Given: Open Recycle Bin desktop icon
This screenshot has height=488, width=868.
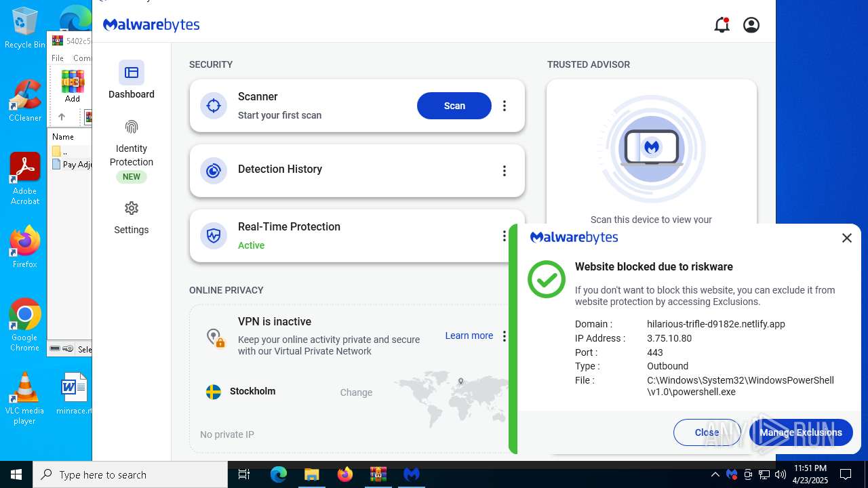Looking at the screenshot, I should [x=25, y=28].
